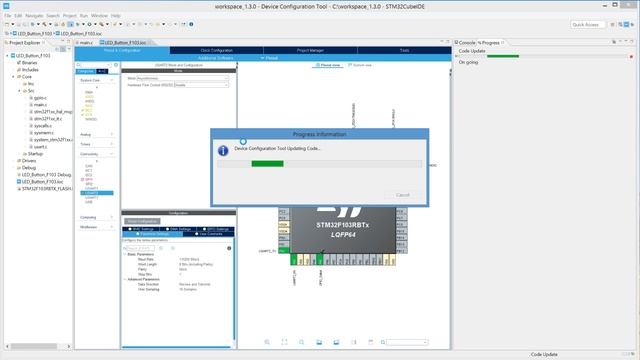Open the Hardware Flow Control dropdown

[x=201, y=85]
